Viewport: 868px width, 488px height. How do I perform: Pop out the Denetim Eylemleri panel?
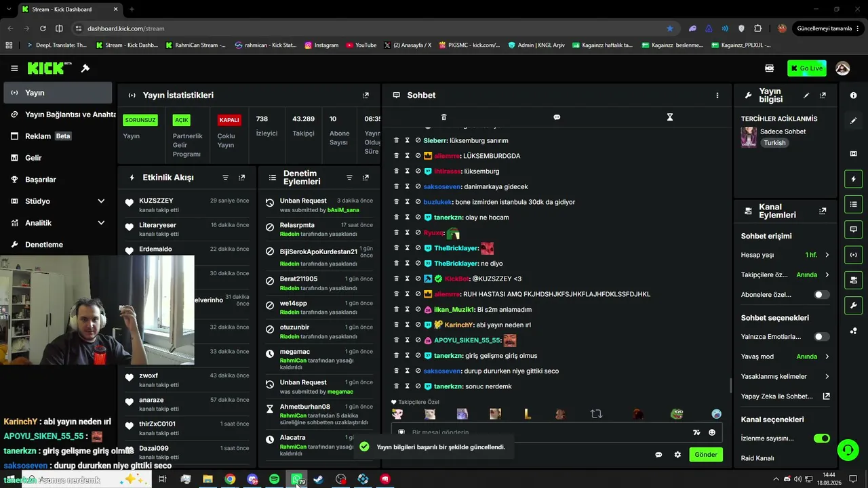366,178
